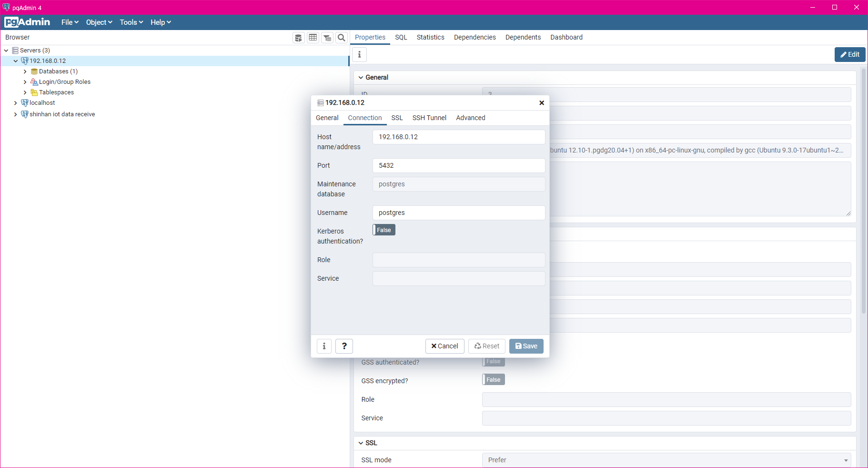Toggle the GSS authenticated switch
The height and width of the screenshot is (468, 868).
tap(494, 361)
